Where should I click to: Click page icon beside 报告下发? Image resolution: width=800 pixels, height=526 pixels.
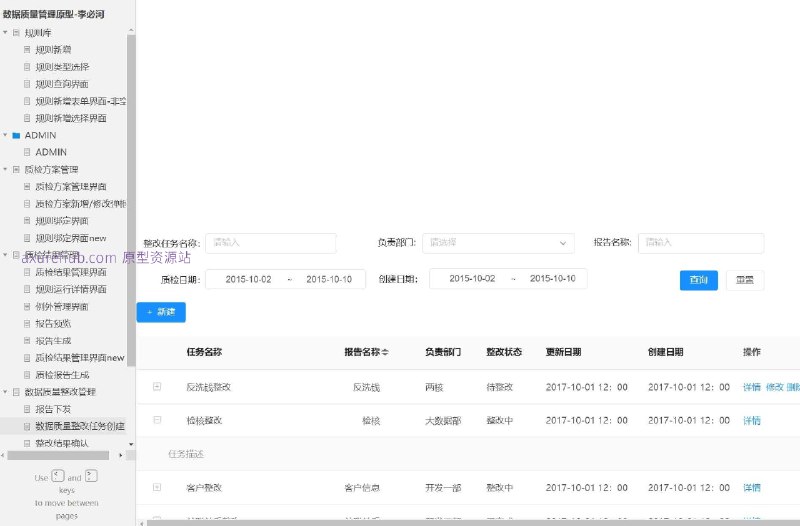(x=27, y=409)
